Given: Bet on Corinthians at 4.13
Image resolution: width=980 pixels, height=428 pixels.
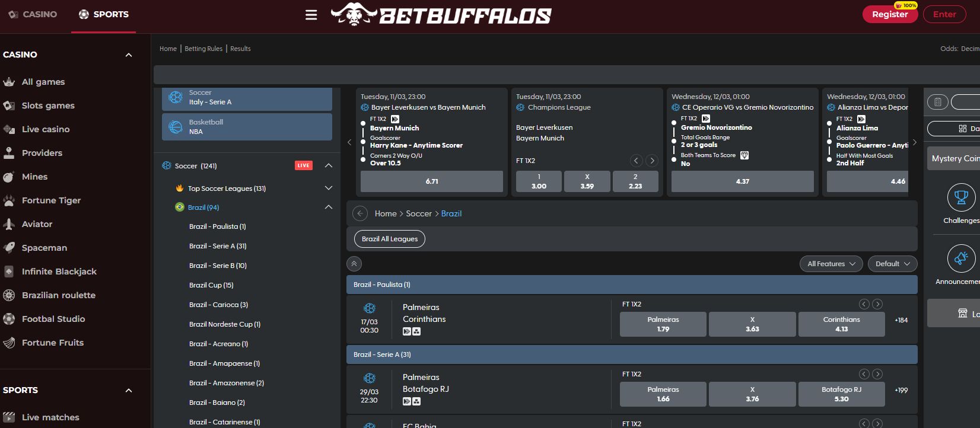Looking at the screenshot, I should pos(841,324).
